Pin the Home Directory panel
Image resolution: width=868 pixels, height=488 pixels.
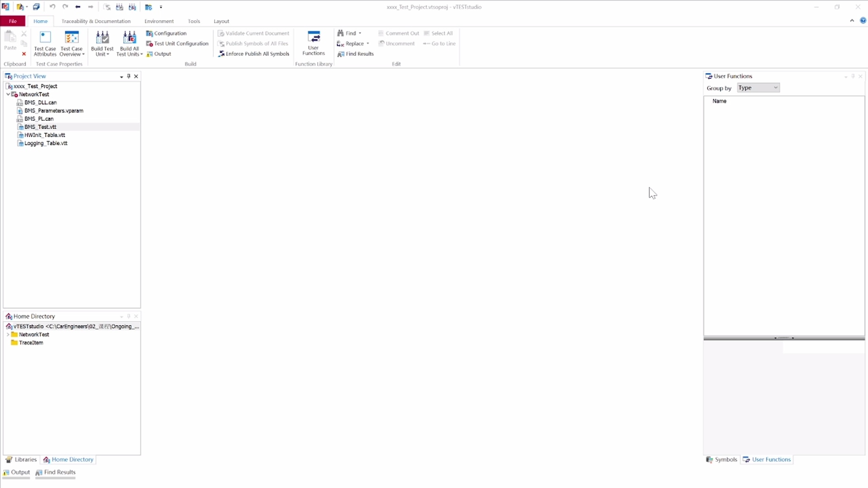pyautogui.click(x=128, y=316)
